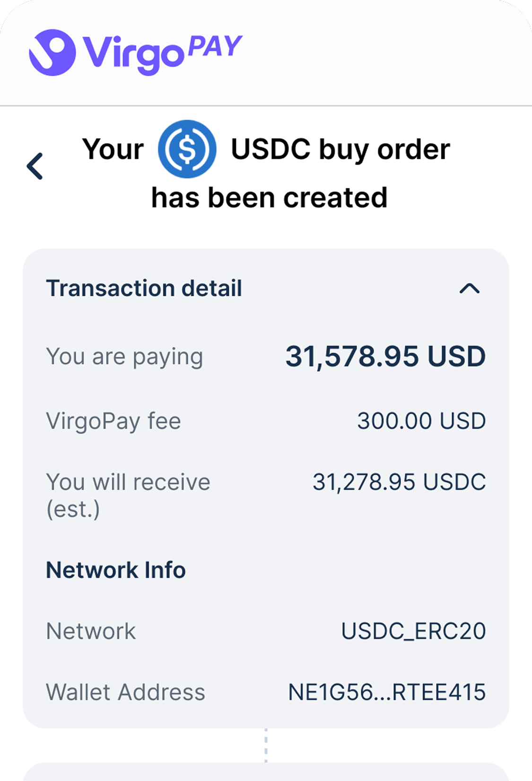Image resolution: width=532 pixels, height=781 pixels.
Task: Click the "Wallet Address" label
Action: [x=125, y=692]
